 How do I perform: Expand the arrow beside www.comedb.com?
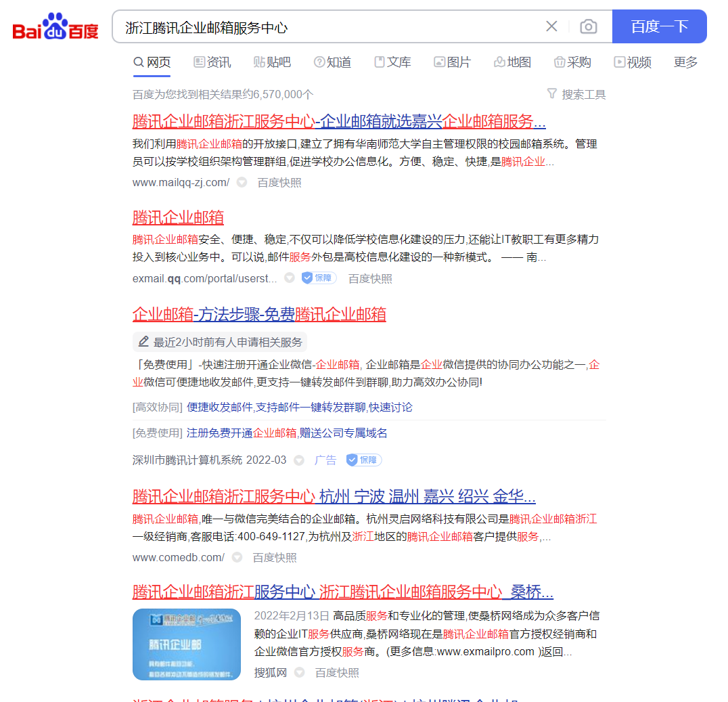(237, 557)
